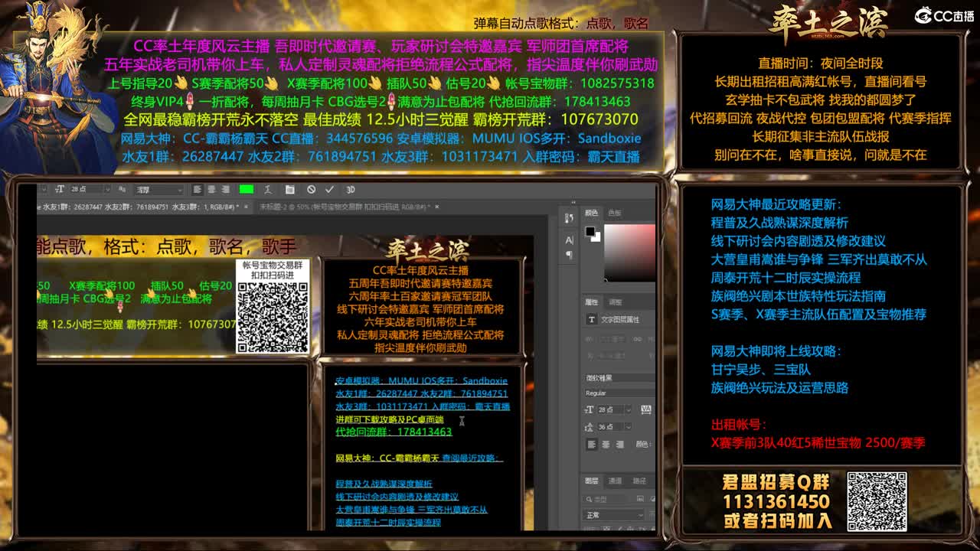Click the 线下研讨会内容剧透及修改建议 link in canvas
Viewport: 980px width, 551px height.
tap(397, 497)
